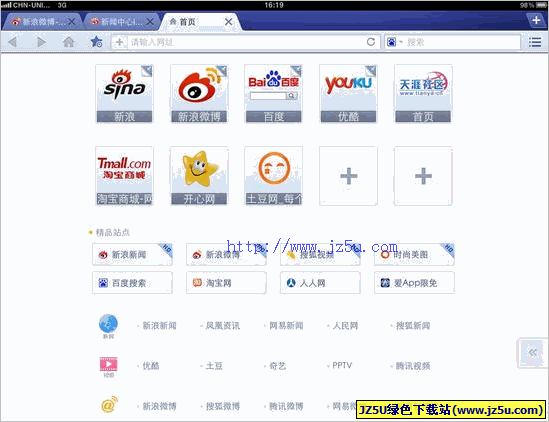
Task: Open 腾讯视频 video link
Action: point(413,366)
